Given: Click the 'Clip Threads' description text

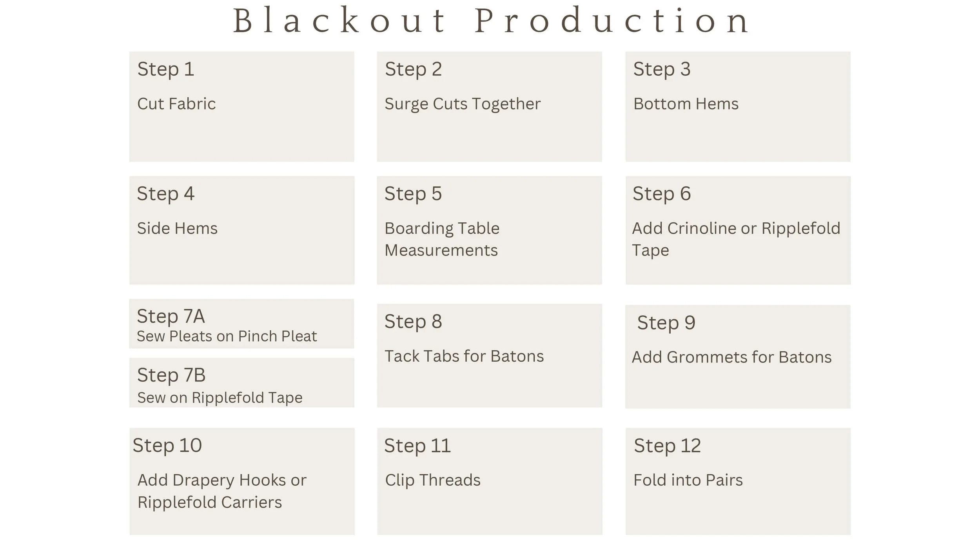Looking at the screenshot, I should [433, 480].
